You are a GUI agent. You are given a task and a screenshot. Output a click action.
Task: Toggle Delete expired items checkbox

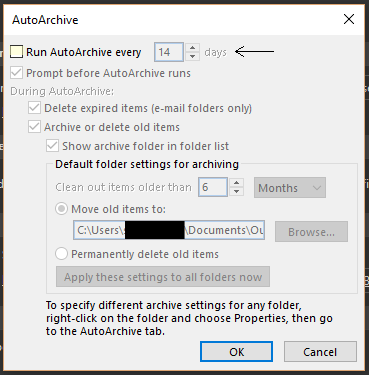pyautogui.click(x=34, y=108)
